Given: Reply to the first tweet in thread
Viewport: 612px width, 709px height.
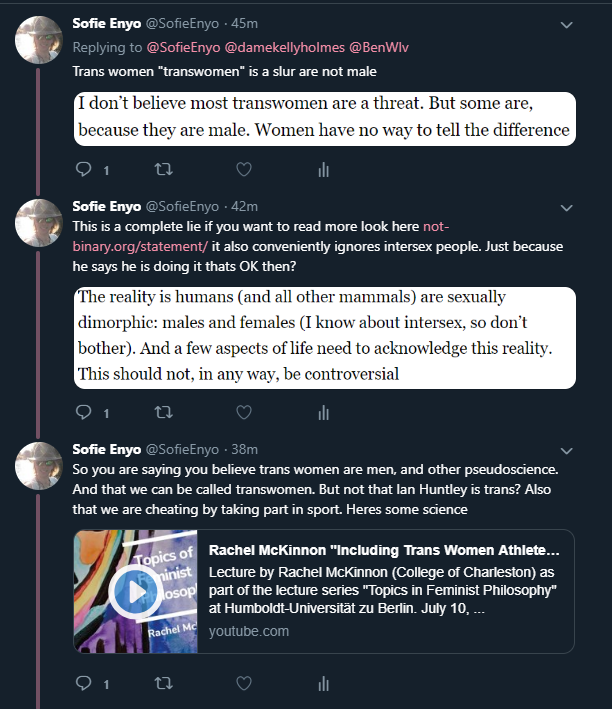Looking at the screenshot, I should (x=84, y=170).
